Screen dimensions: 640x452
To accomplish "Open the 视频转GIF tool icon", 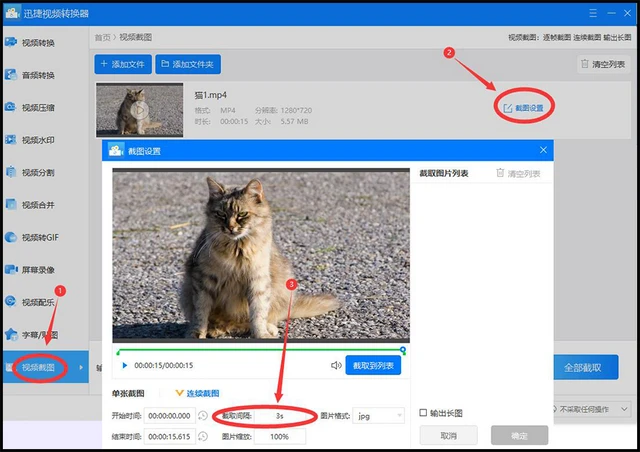I will 11,237.
